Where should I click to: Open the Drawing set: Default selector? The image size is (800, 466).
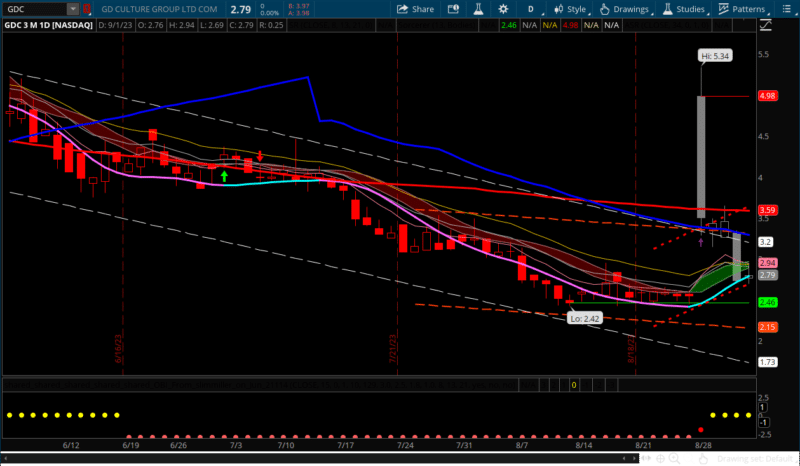755,459
